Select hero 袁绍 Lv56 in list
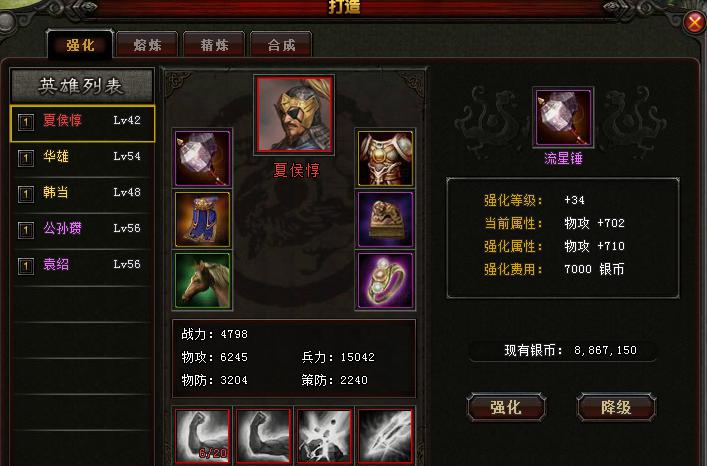 tap(83, 265)
